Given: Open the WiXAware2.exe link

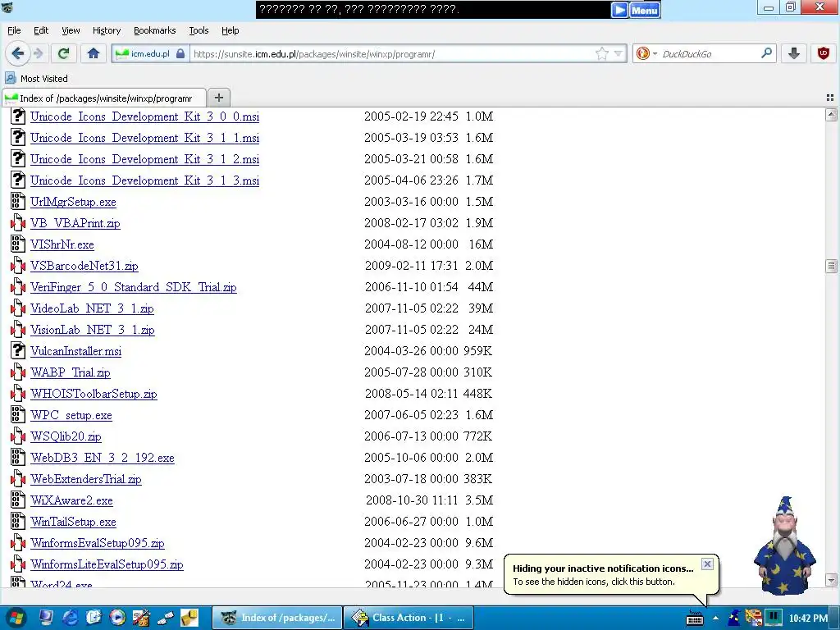Looking at the screenshot, I should coord(71,500).
